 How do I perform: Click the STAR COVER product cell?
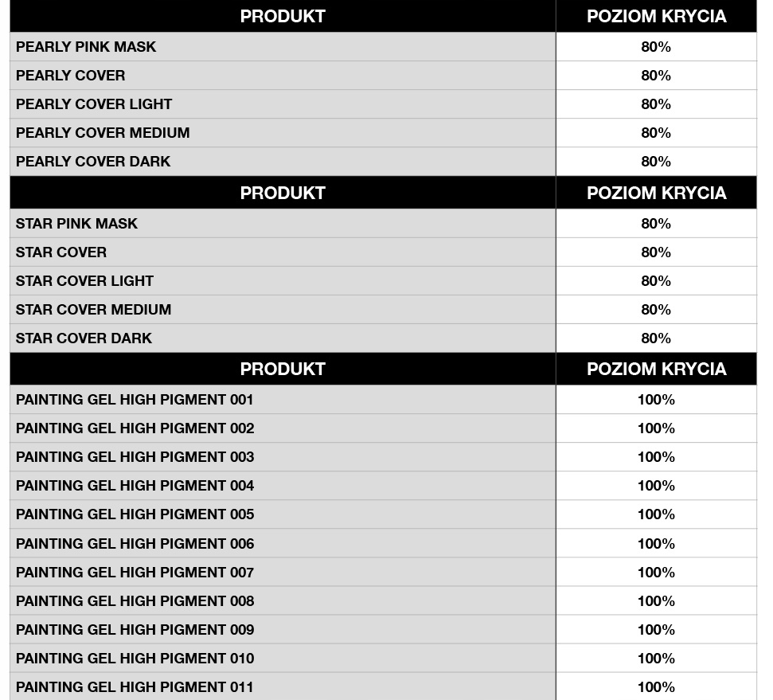tap(61, 252)
